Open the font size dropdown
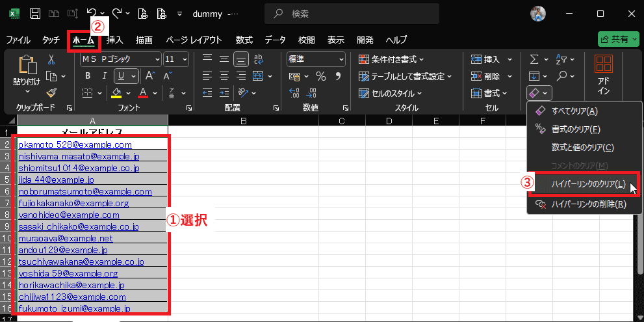 coord(187,59)
